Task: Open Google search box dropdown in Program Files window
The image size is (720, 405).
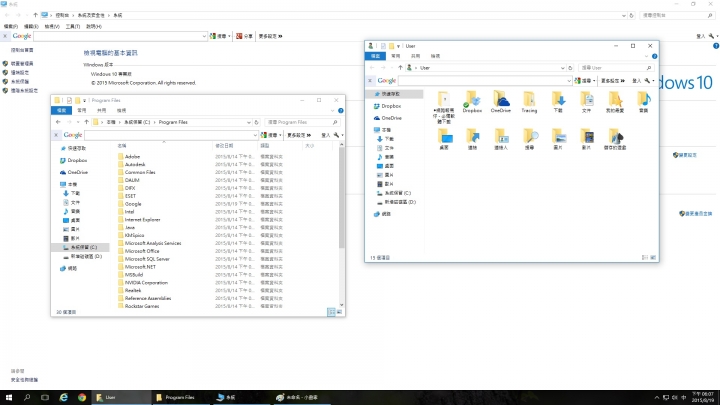Action: tap(255, 135)
